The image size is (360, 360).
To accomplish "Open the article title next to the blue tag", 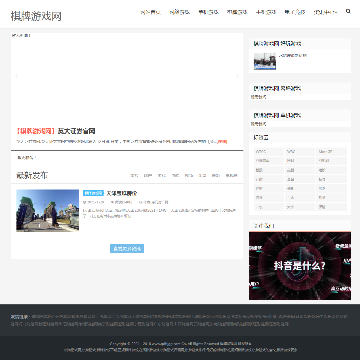I will [122, 193].
